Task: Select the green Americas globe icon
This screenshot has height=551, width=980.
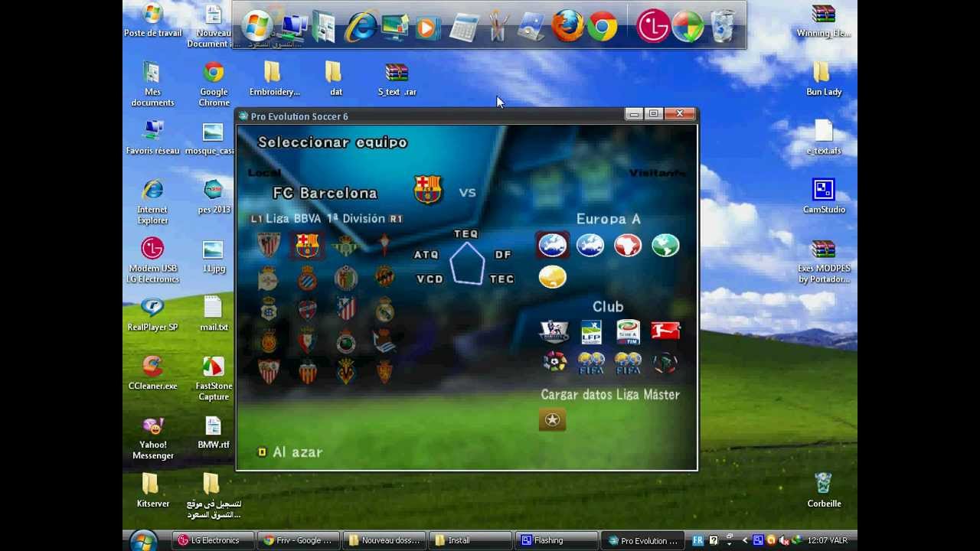Action: tap(665, 245)
